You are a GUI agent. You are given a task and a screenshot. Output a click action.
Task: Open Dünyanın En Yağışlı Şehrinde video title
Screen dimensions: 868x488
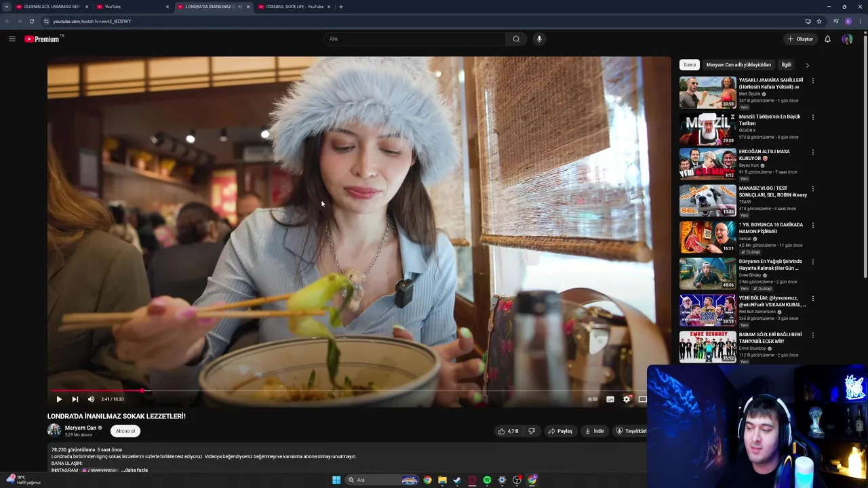pyautogui.click(x=770, y=264)
